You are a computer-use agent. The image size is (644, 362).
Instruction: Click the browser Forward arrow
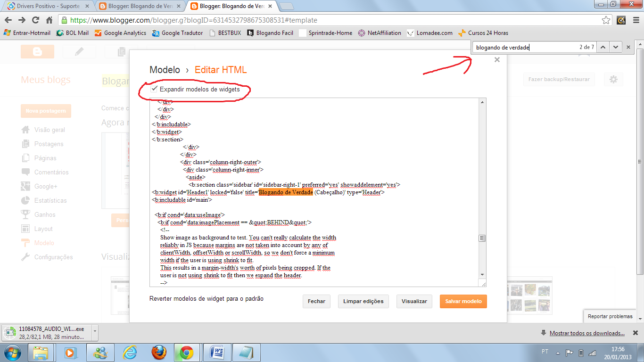tap(22, 20)
